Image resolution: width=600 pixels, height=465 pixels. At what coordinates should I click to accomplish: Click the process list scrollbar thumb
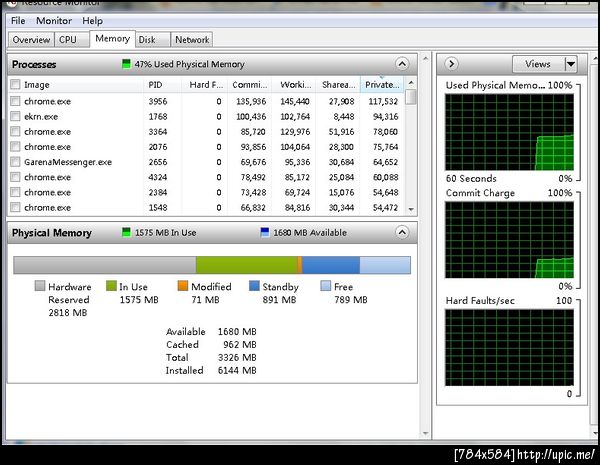pyautogui.click(x=411, y=97)
